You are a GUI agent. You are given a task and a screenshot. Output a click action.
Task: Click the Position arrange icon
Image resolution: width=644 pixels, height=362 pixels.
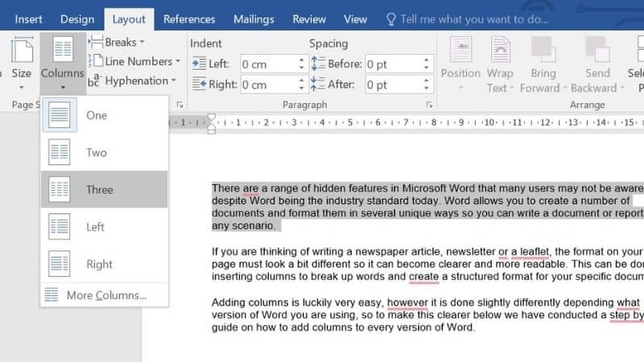(x=460, y=52)
